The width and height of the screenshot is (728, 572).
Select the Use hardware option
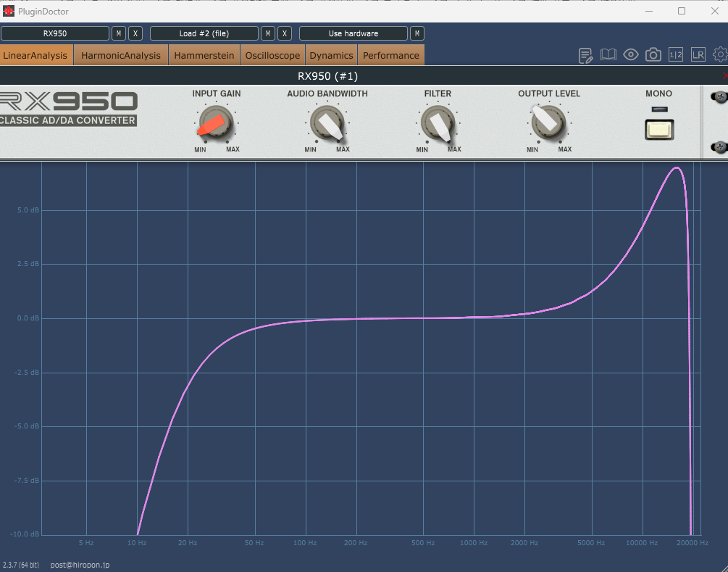point(353,33)
